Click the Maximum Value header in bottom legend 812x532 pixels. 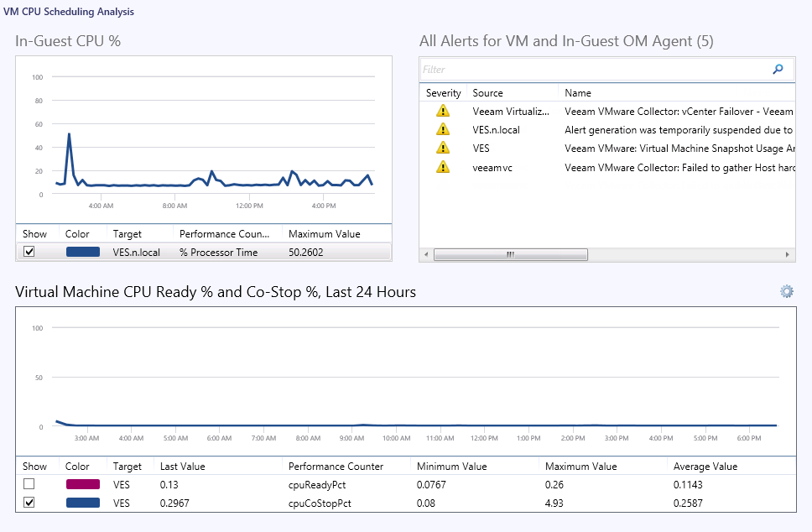[580, 467]
